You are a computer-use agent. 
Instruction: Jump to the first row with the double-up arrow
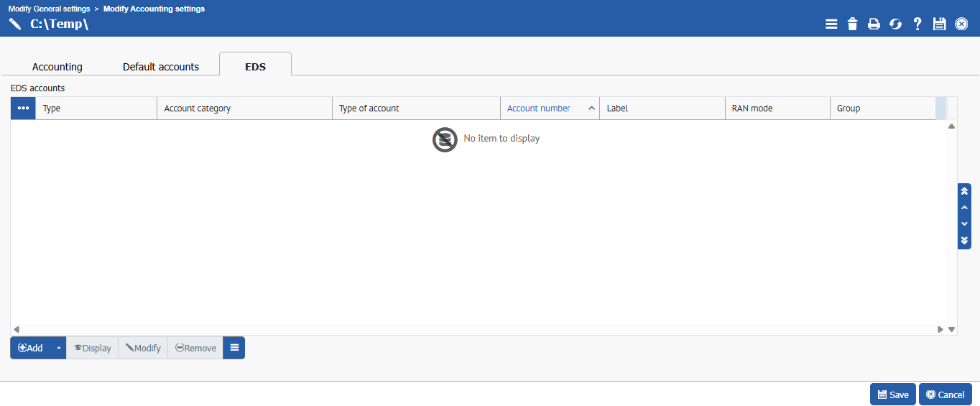[964, 192]
